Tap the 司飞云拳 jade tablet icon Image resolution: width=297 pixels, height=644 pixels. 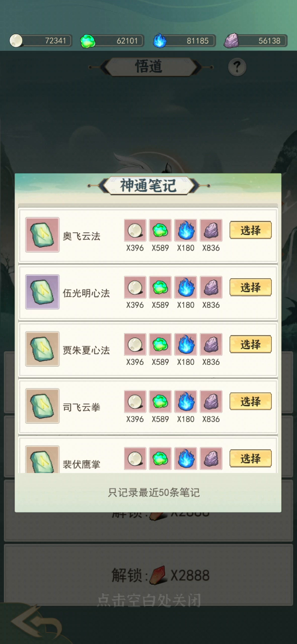click(43, 406)
